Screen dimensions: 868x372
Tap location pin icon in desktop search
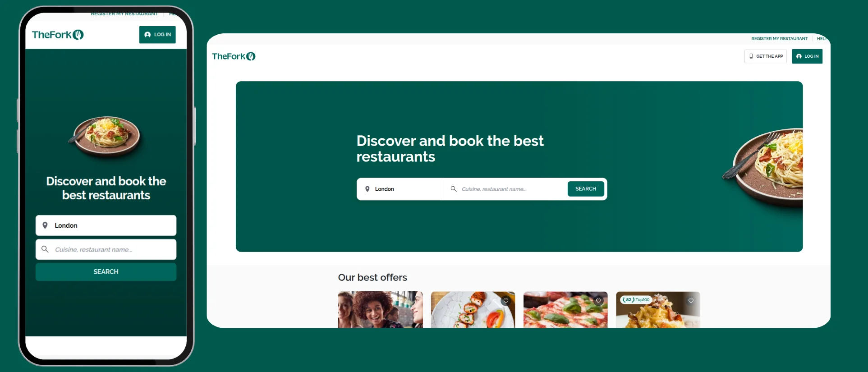pos(367,189)
